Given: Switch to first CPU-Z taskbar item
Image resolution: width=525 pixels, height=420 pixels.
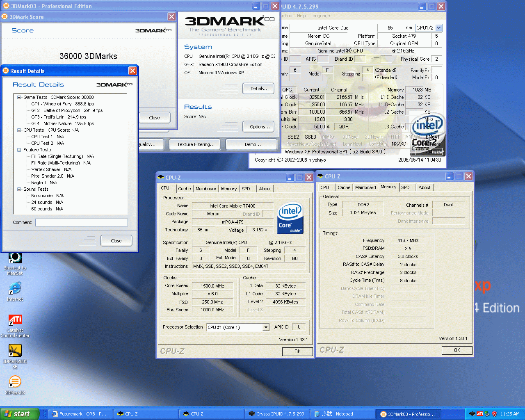Looking at the screenshot, I should pyautogui.click(x=146, y=414).
